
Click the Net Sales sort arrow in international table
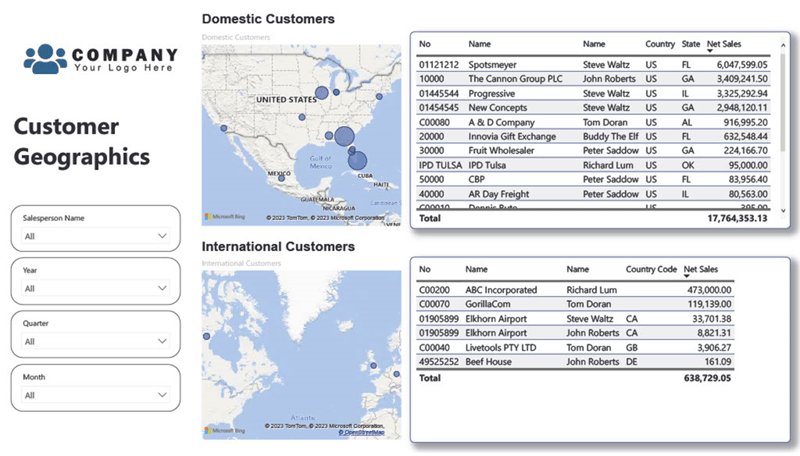coord(688,276)
